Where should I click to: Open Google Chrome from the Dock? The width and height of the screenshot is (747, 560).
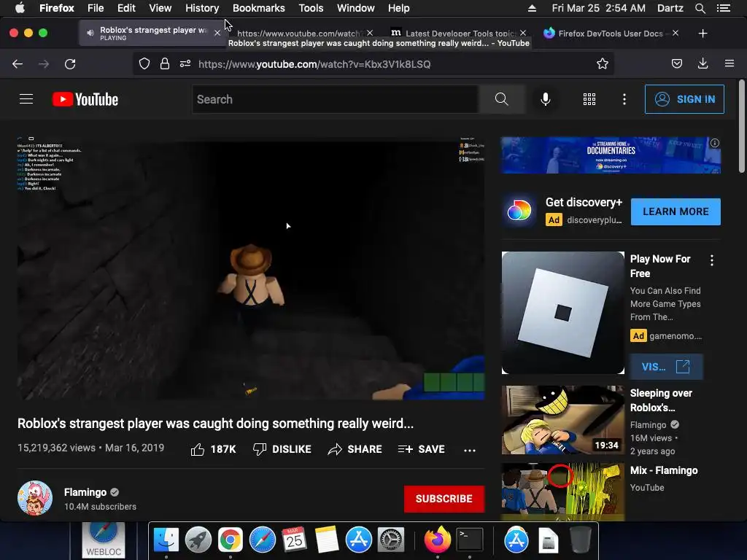click(230, 540)
